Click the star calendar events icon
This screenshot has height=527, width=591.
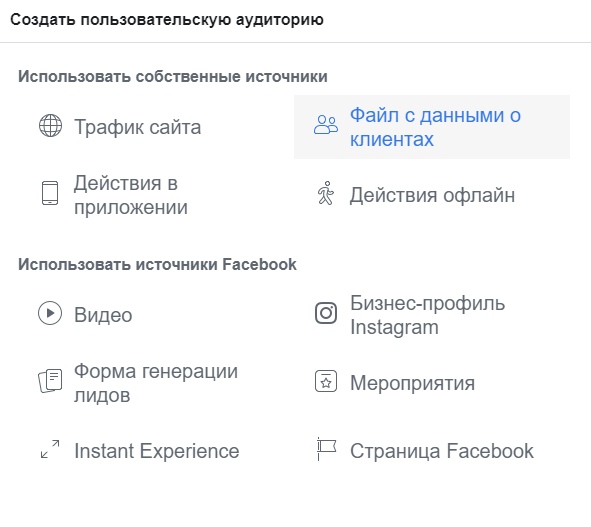pos(326,381)
